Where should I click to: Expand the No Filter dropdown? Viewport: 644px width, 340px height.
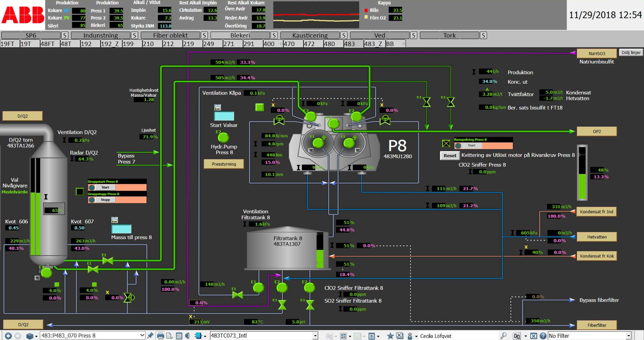point(629,336)
